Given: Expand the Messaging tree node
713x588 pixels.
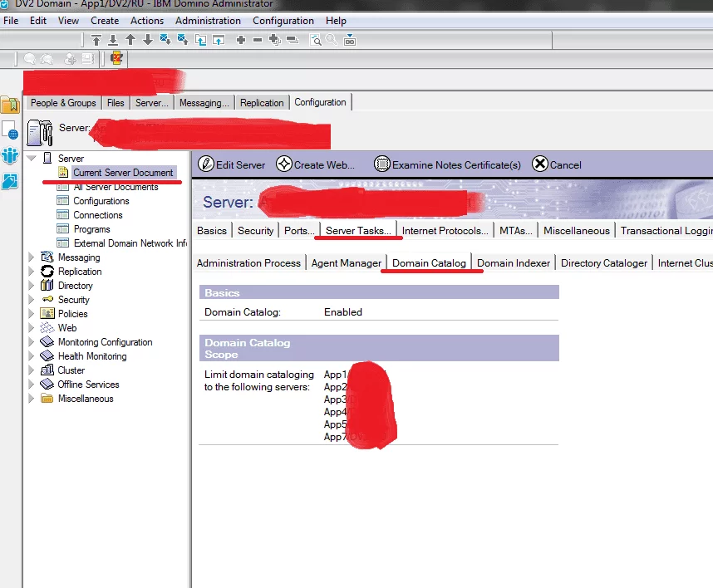Looking at the screenshot, I should [32, 257].
